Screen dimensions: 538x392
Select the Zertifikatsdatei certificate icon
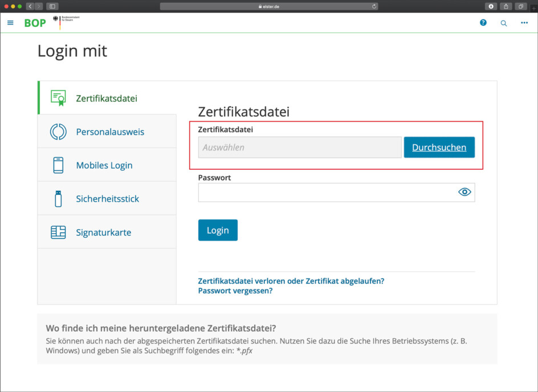pyautogui.click(x=58, y=97)
